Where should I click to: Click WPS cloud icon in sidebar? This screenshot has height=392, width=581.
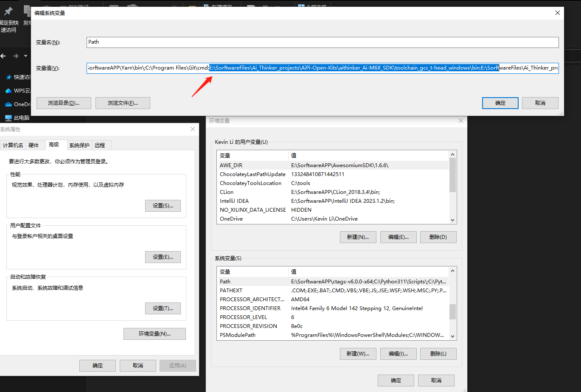coord(8,91)
